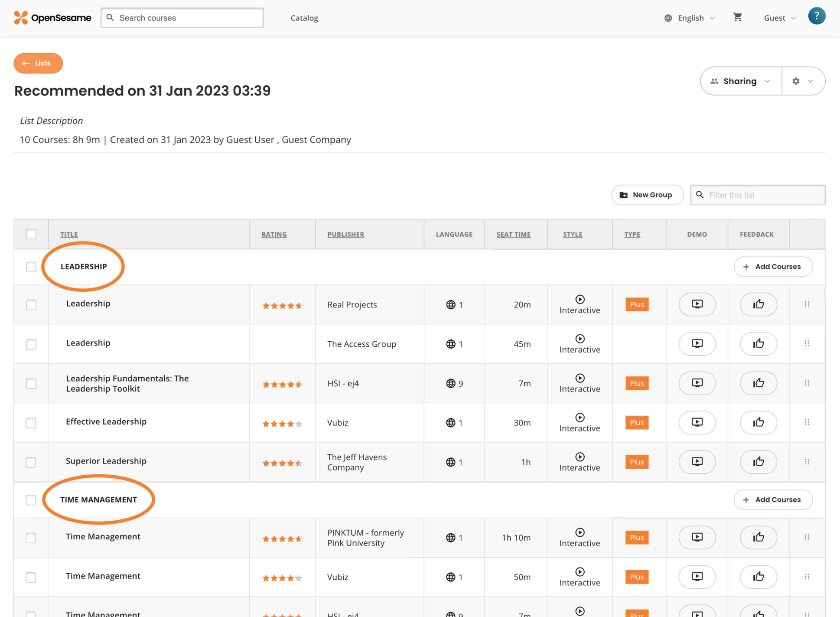Toggle the select-all checkbox in table header
The image size is (840, 617).
click(31, 234)
